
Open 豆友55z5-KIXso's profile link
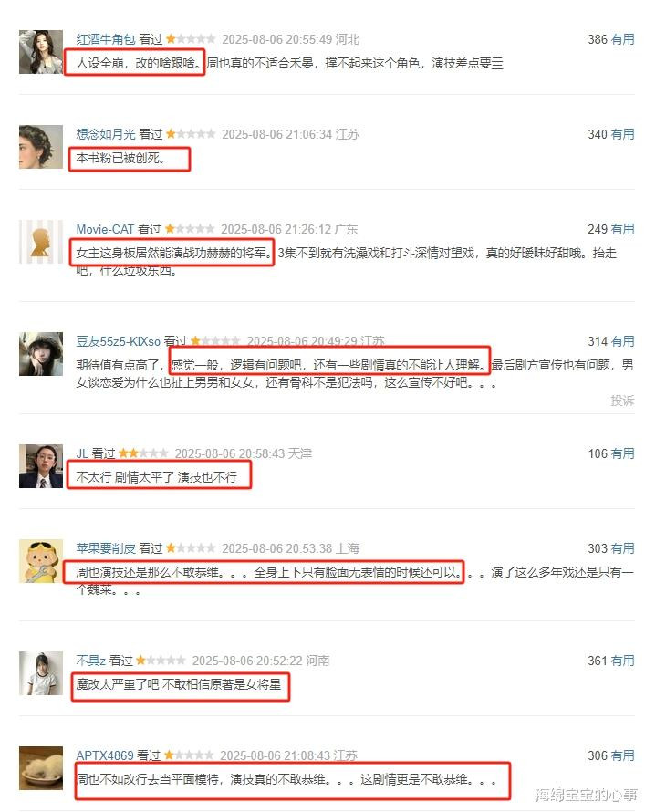click(x=118, y=341)
